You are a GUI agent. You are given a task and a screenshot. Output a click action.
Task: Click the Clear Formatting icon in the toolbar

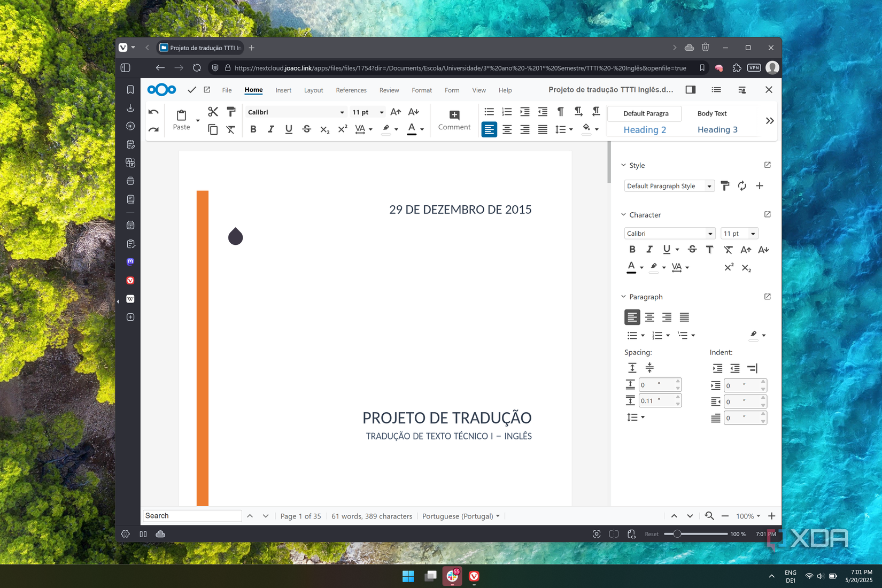pyautogui.click(x=230, y=129)
